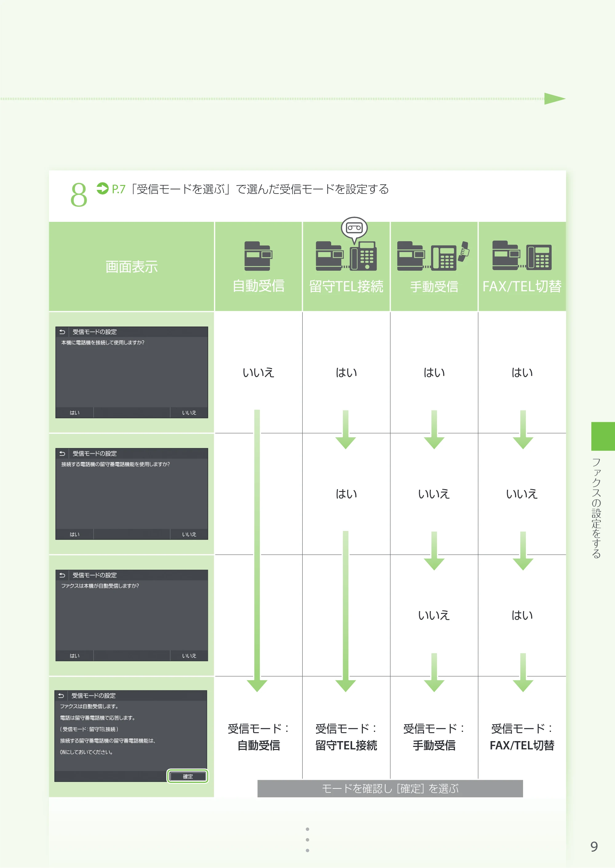Click 受信モード：手動受信 result text
615x868 pixels.
[434, 737]
